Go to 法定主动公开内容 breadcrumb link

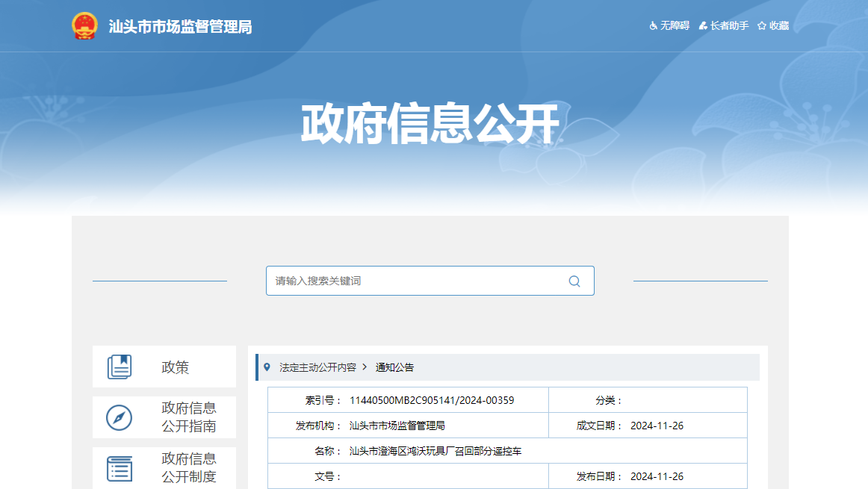317,367
